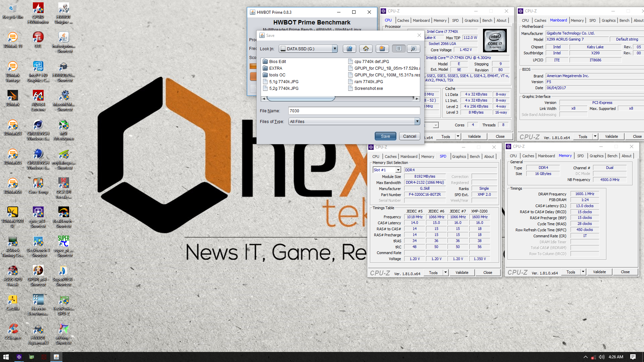644x362 pixels.
Task: Click Up One Level icon in Save dialog
Action: (349, 49)
